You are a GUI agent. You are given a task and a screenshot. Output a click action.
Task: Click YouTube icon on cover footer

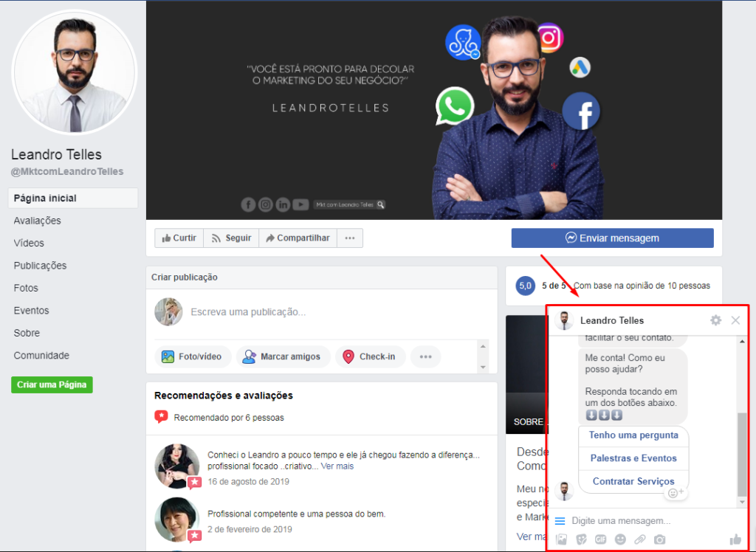click(x=300, y=204)
